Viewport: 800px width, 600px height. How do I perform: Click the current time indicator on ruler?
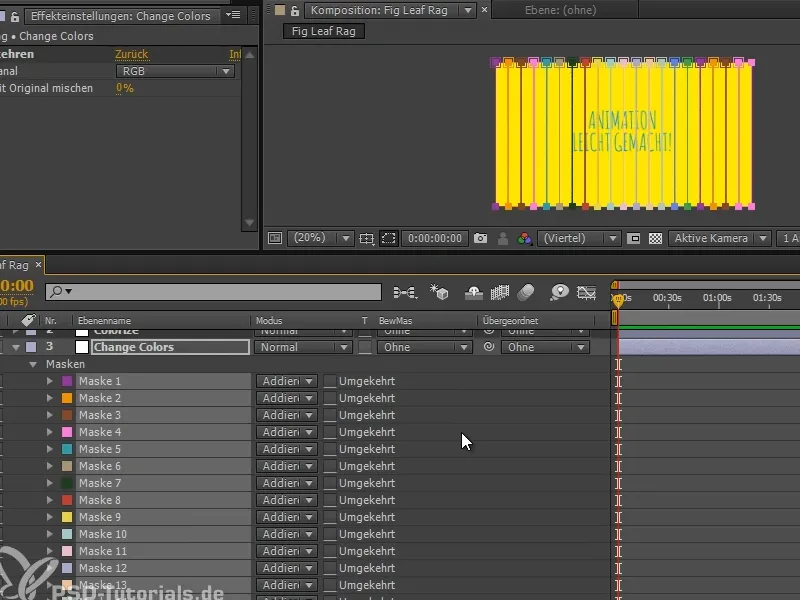[618, 299]
